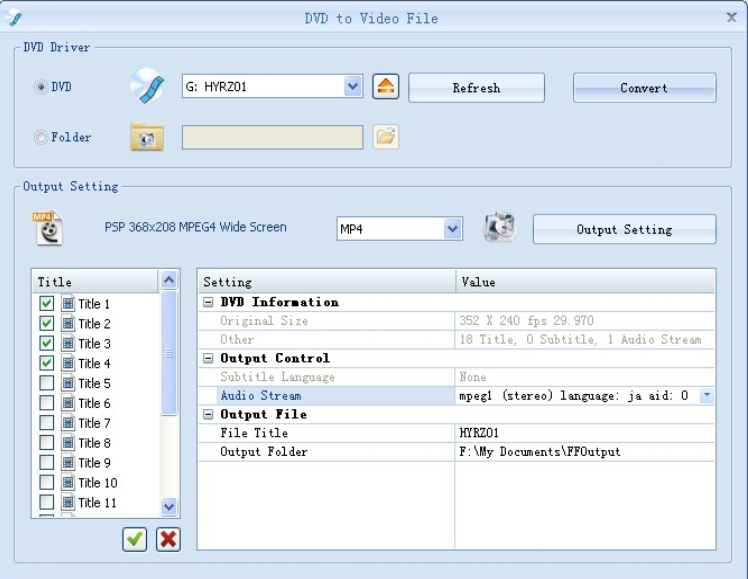Click film icon next to Title 10

coord(68,482)
